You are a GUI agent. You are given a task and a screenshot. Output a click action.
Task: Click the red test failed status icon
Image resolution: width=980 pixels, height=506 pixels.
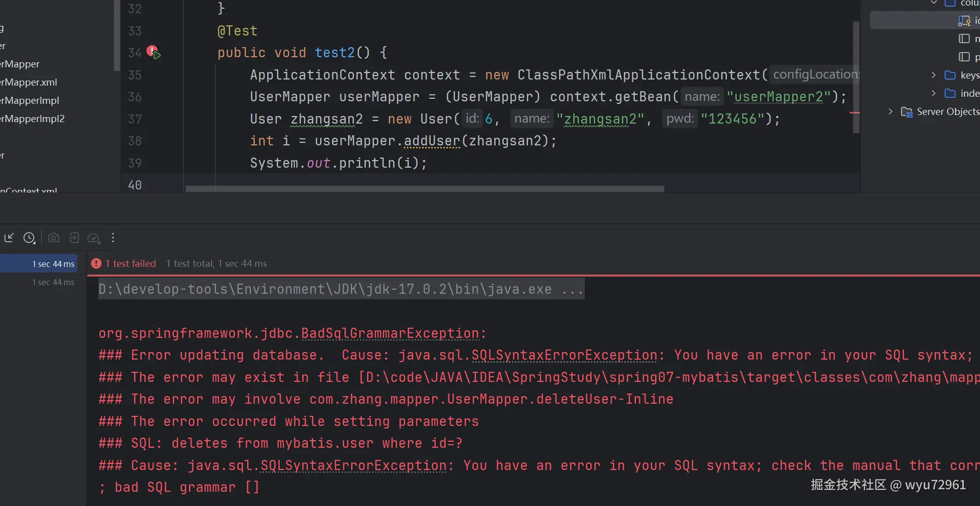click(96, 263)
